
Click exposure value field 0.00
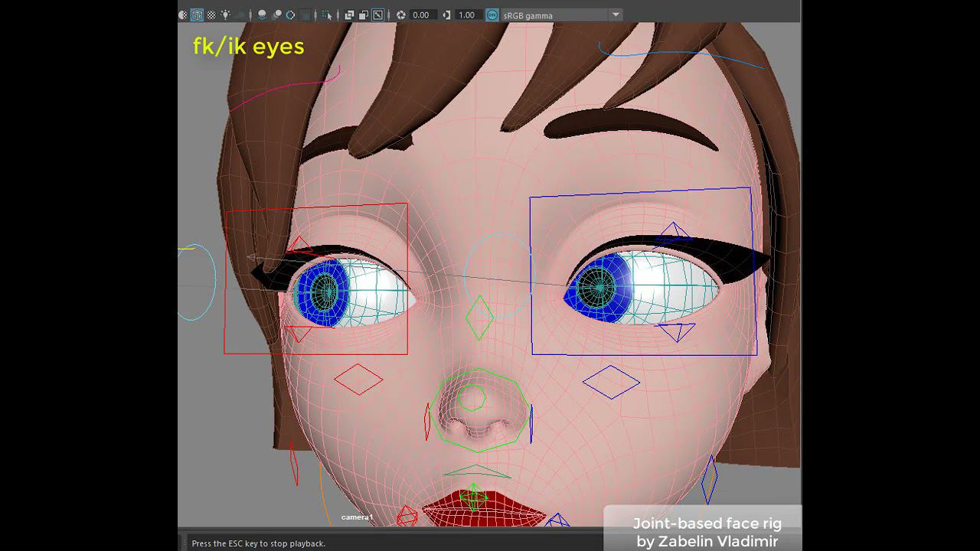[423, 15]
